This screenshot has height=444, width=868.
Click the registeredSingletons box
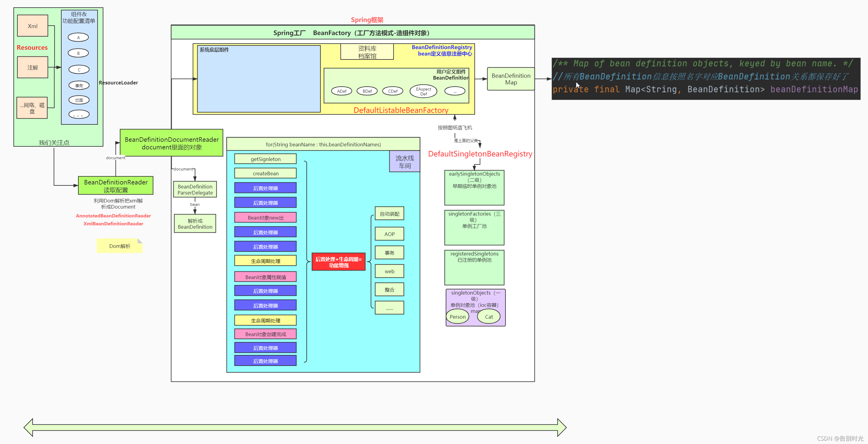pyautogui.click(x=474, y=268)
